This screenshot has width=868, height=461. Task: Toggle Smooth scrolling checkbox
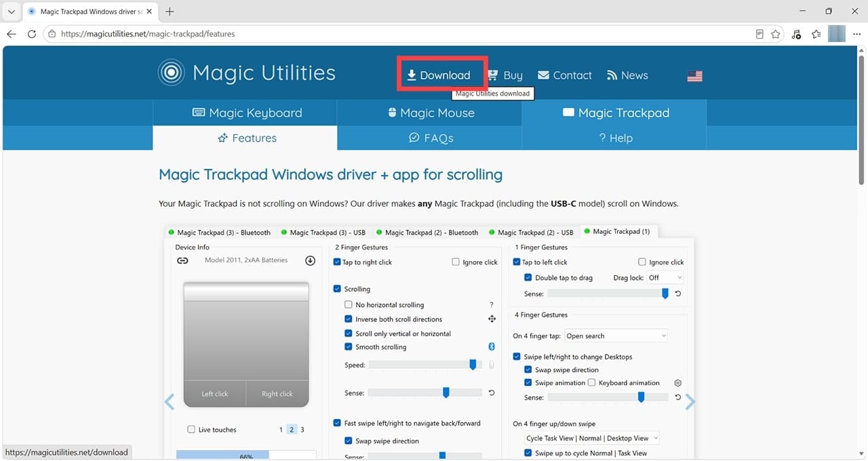349,347
